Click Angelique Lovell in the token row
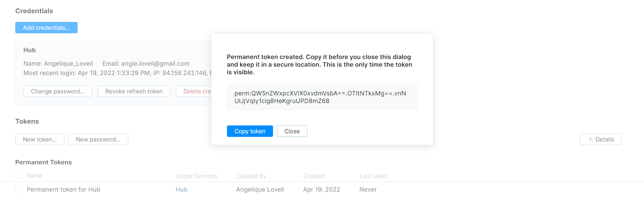644x202 pixels. [260, 190]
